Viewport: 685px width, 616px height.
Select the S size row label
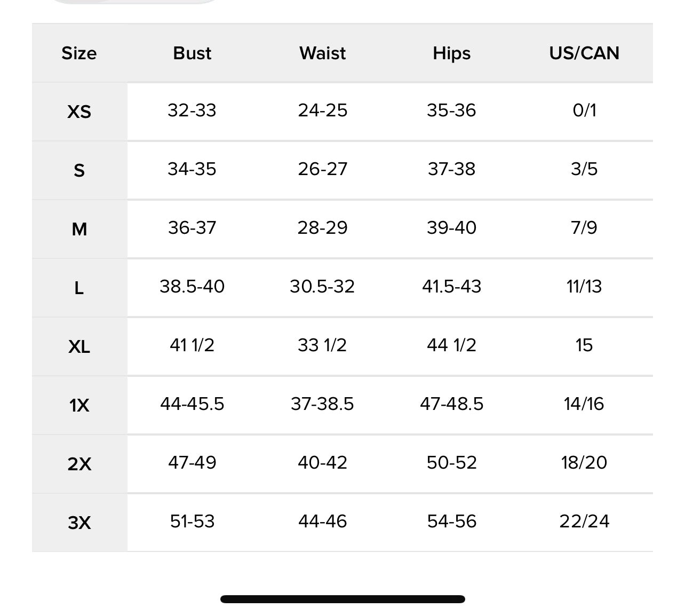pyautogui.click(x=79, y=170)
